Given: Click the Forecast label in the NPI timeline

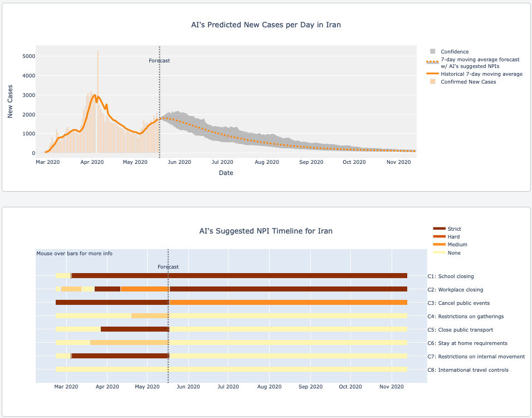Looking at the screenshot, I should coord(168,267).
